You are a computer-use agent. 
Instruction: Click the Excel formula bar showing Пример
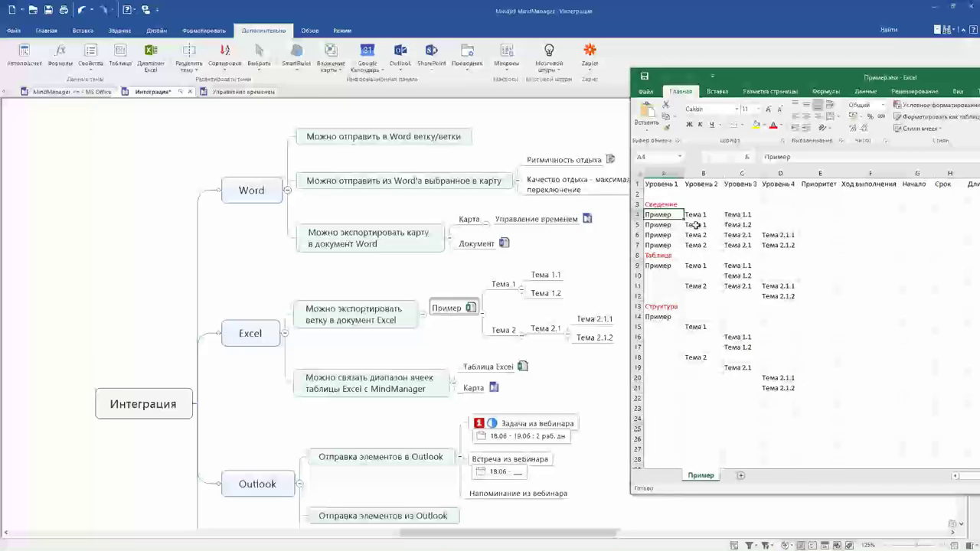(871, 157)
